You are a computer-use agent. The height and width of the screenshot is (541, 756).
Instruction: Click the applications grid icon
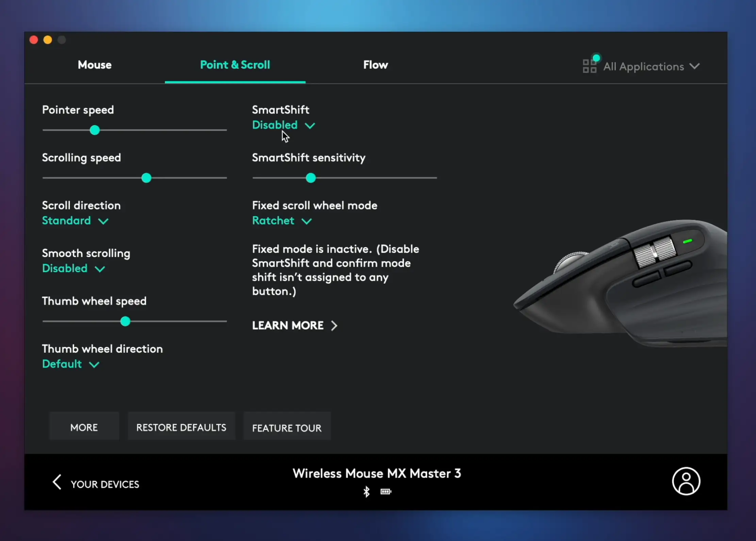click(x=590, y=66)
